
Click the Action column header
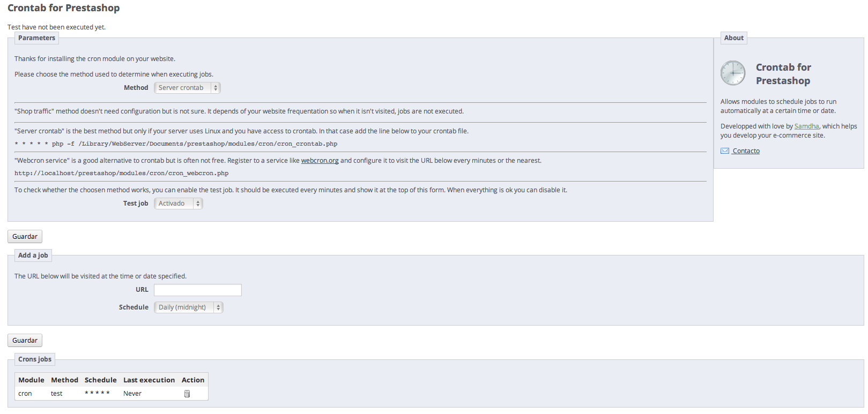point(193,380)
